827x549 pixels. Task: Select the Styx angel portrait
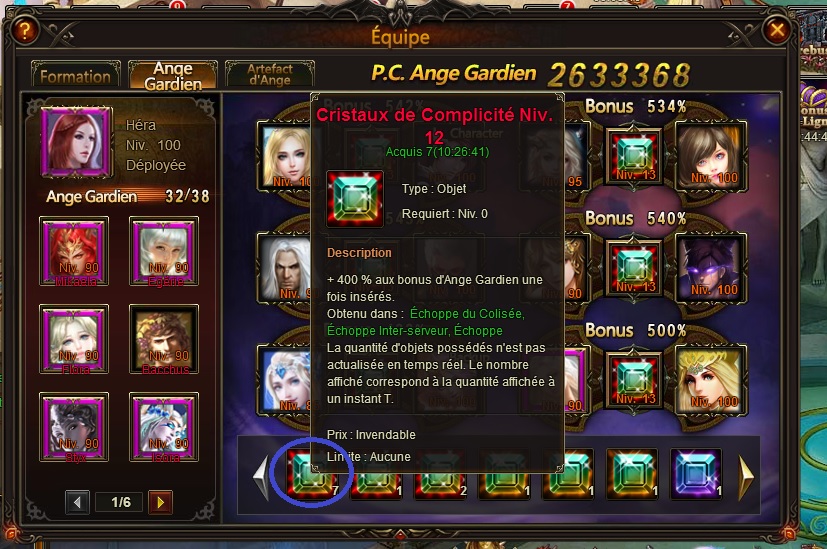tap(74, 427)
